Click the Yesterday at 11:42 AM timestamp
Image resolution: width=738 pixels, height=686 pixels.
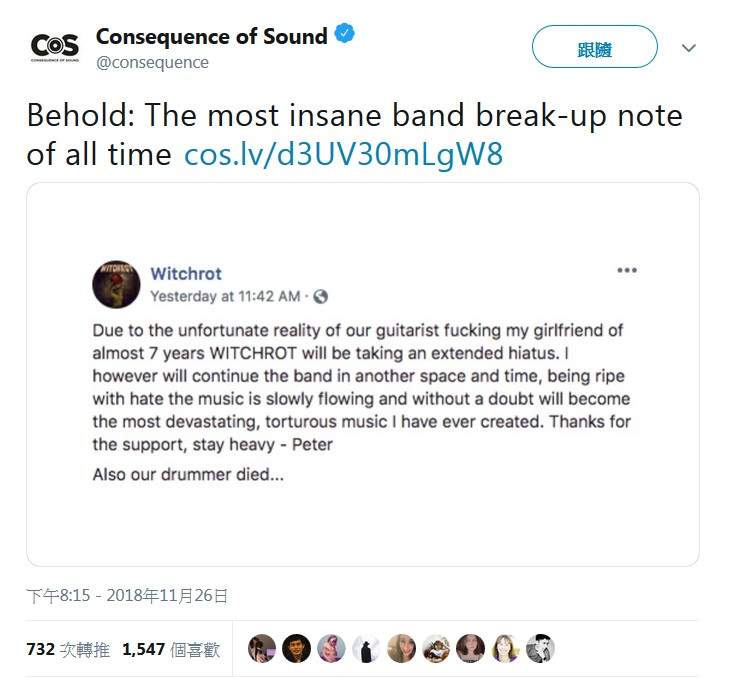click(225, 296)
